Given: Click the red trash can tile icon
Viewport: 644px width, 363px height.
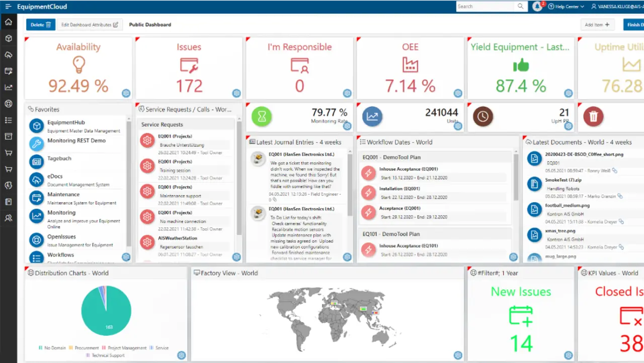Looking at the screenshot, I should pyautogui.click(x=593, y=117).
